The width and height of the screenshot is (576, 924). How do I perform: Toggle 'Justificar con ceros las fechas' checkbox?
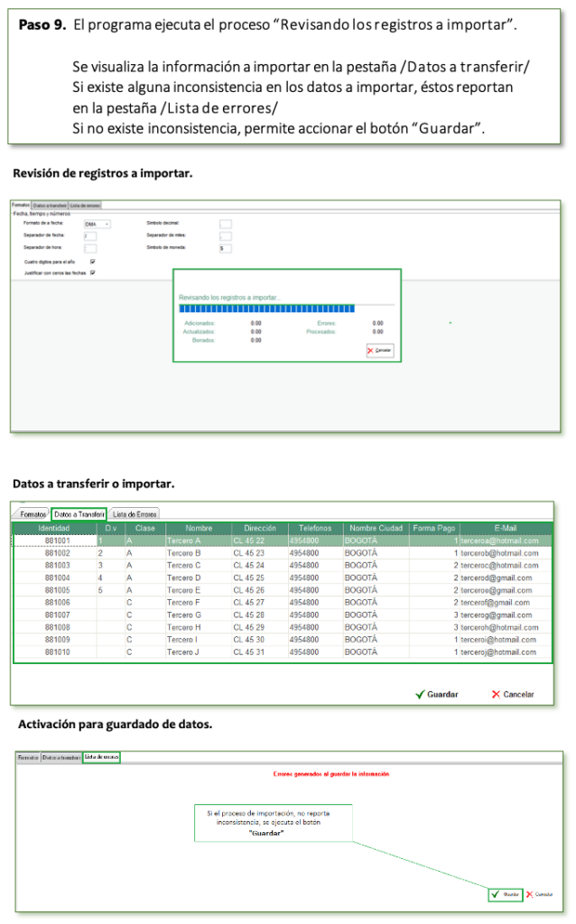click(92, 273)
